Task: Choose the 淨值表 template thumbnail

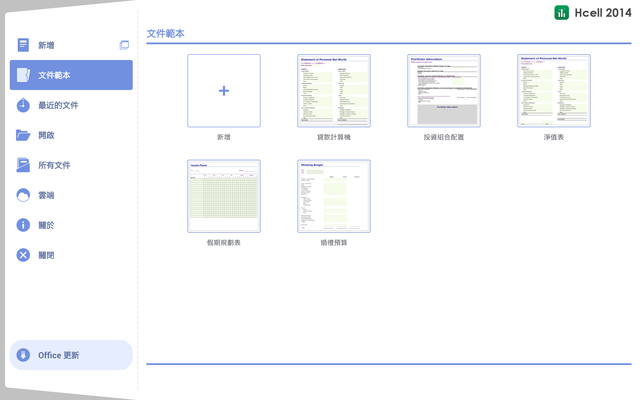Action: [x=554, y=91]
